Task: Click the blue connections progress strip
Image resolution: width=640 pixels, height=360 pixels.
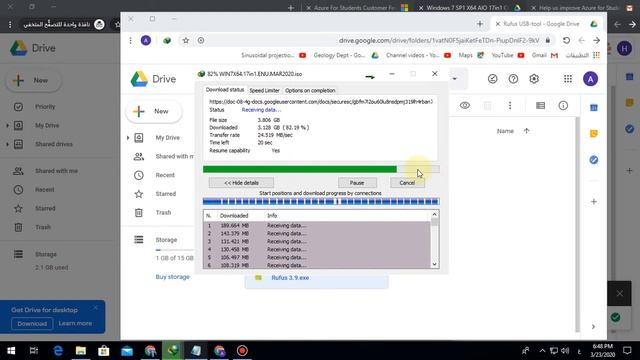Action: tap(321, 202)
